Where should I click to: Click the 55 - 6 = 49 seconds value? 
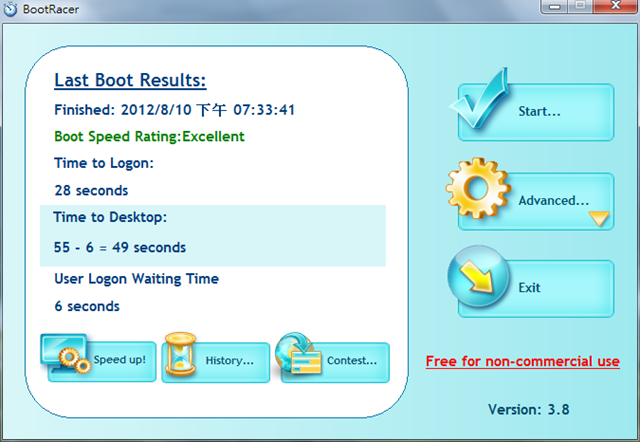click(120, 247)
